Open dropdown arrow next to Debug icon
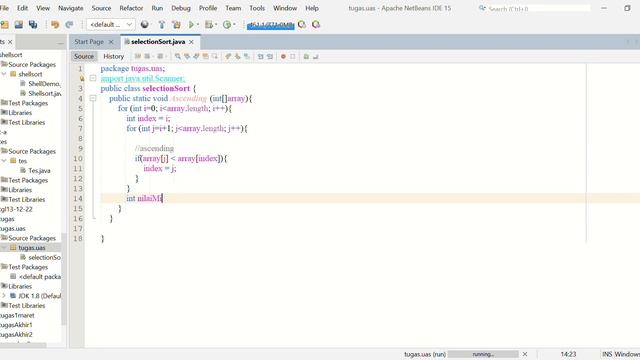 216,25
